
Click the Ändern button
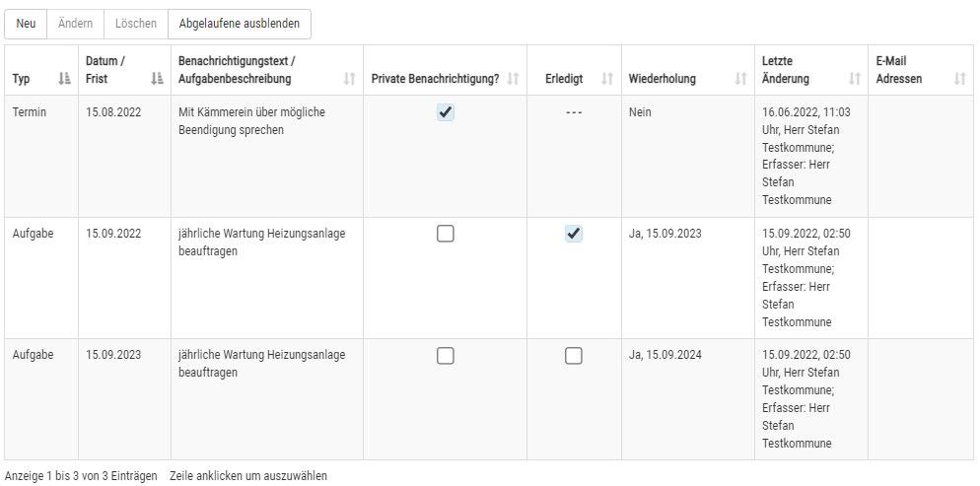point(76,24)
